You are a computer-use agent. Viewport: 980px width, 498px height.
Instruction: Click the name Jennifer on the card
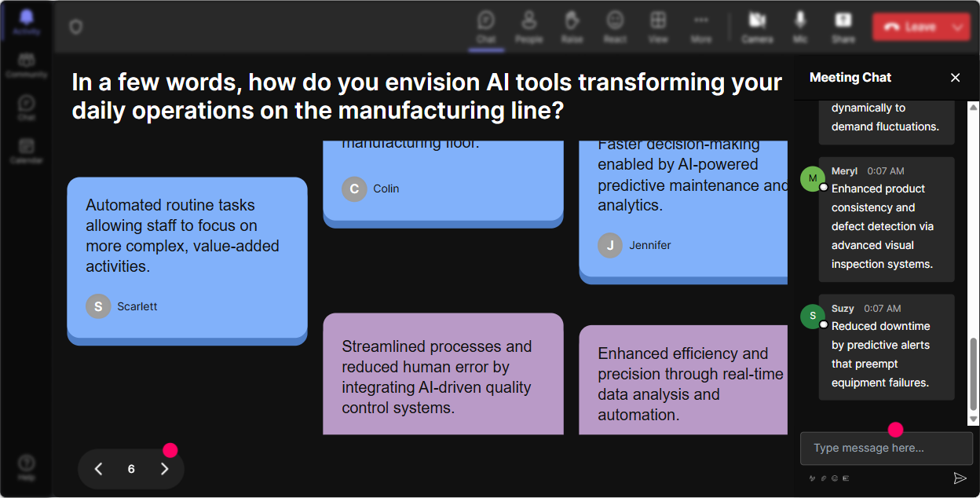[x=650, y=245]
